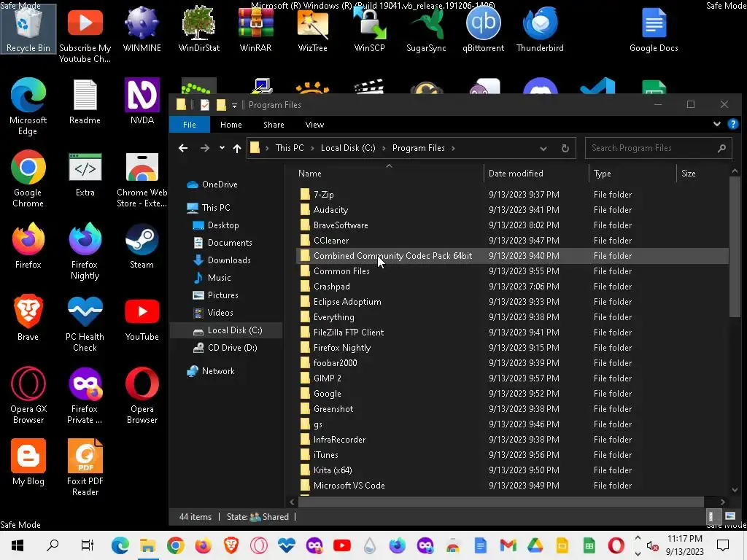747x560 pixels.
Task: Open the Recycle Bin desktop icon
Action: click(28, 28)
